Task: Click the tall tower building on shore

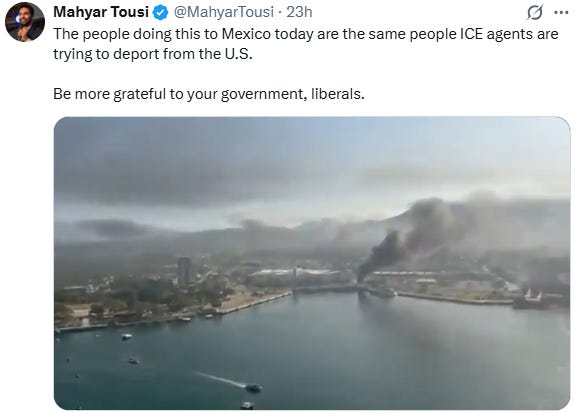Action: pyautogui.click(x=184, y=272)
